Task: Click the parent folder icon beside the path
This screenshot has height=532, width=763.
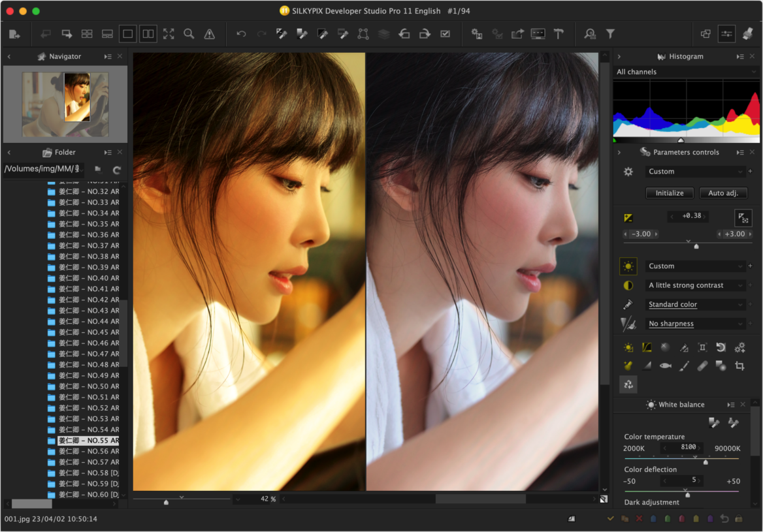Action: coord(98,169)
